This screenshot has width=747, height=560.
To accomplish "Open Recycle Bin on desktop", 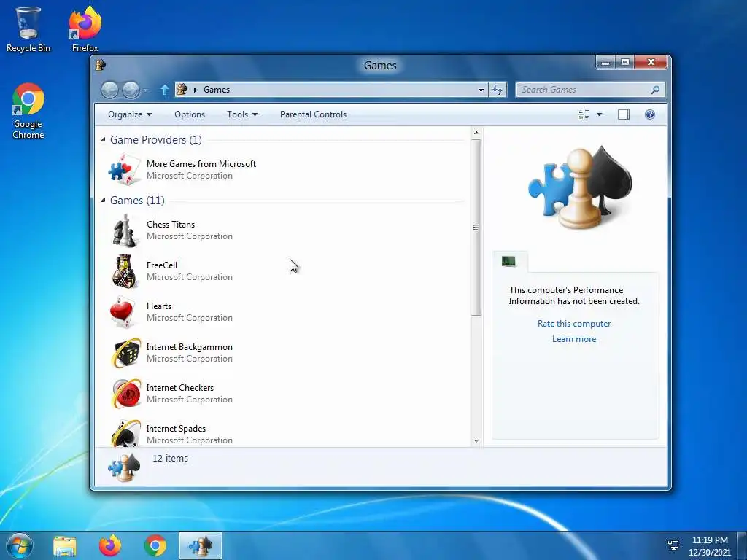I will (x=28, y=29).
